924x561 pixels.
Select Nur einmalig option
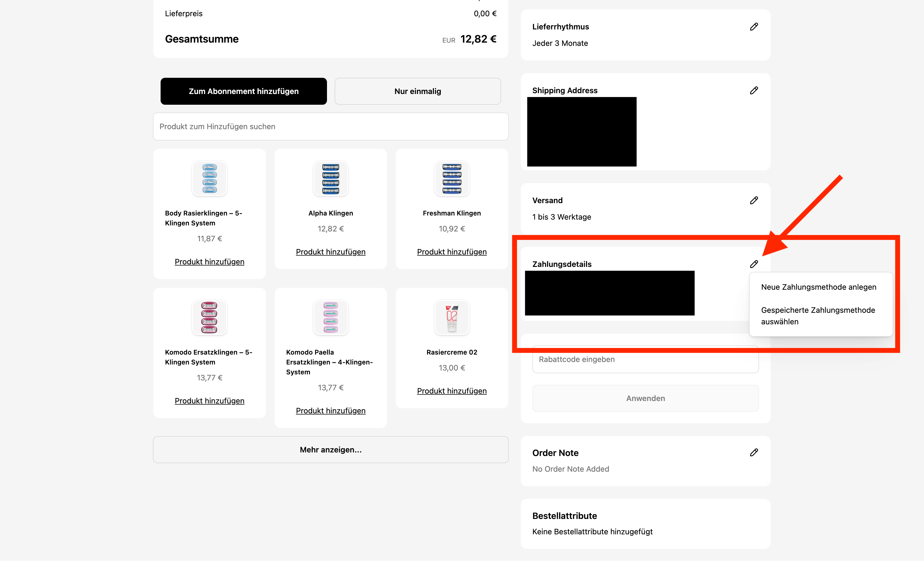click(x=417, y=92)
